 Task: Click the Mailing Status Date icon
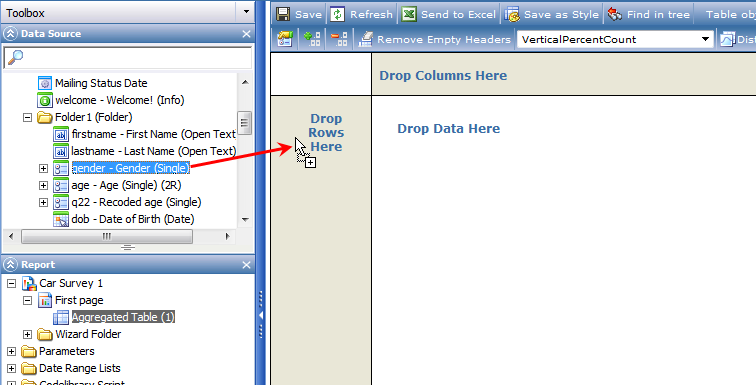pyautogui.click(x=45, y=83)
